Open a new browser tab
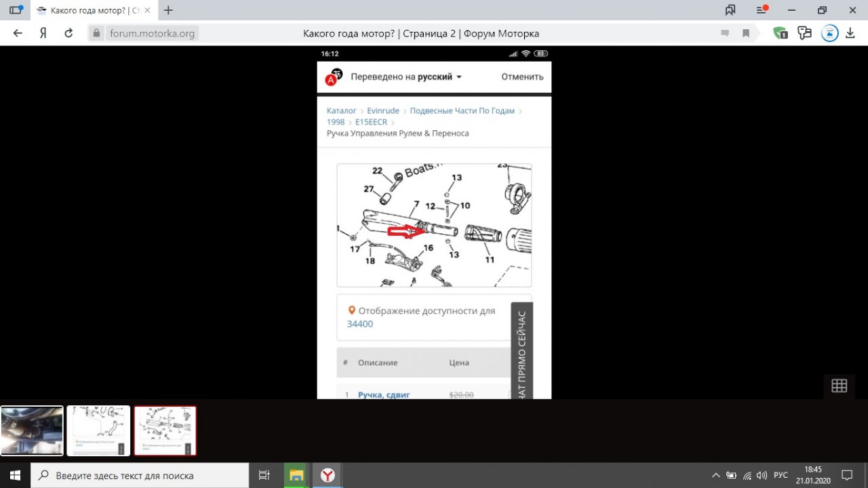This screenshot has width=868, height=488. [x=169, y=10]
